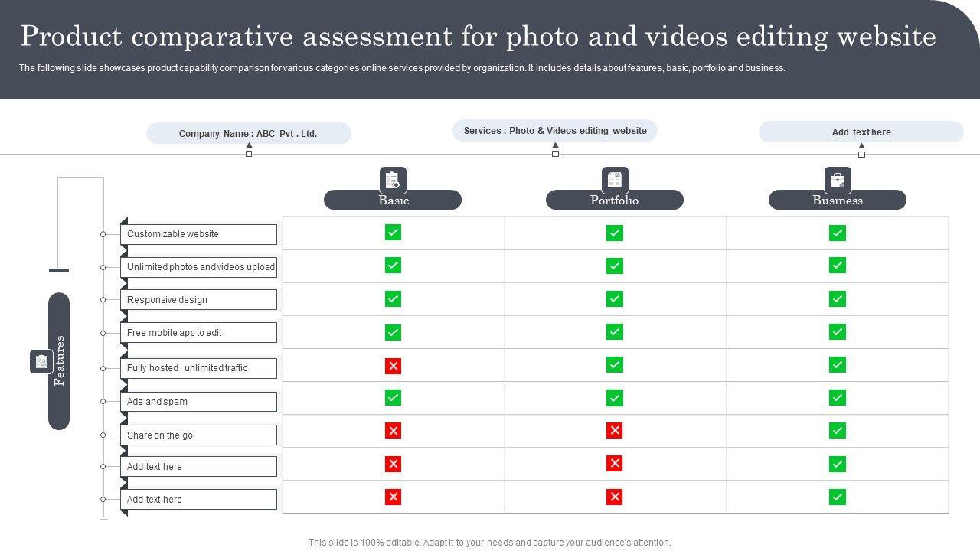980x551 pixels.
Task: Click Portfolio check for Fully hosted, unlimited traffic
Action: pos(615,364)
